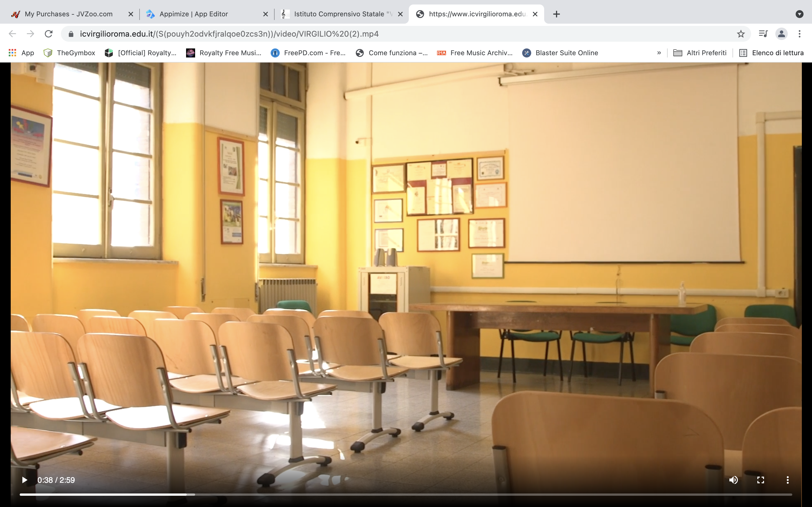Image resolution: width=812 pixels, height=507 pixels.
Task: Bookmark this page with star icon
Action: 741,34
